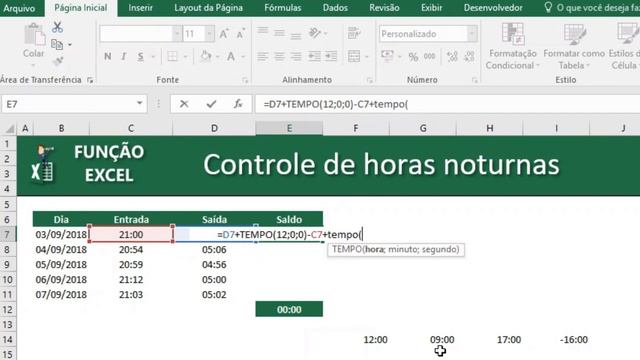Toggle center text alignment

point(279,56)
